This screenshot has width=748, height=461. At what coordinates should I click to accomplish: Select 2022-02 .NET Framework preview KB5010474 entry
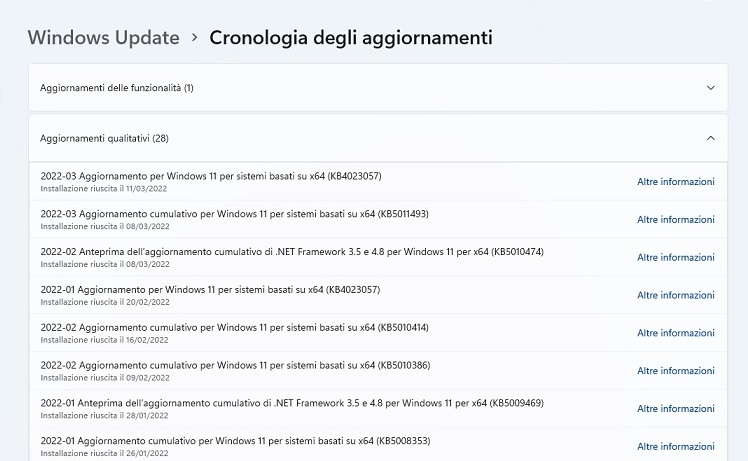pos(378,257)
